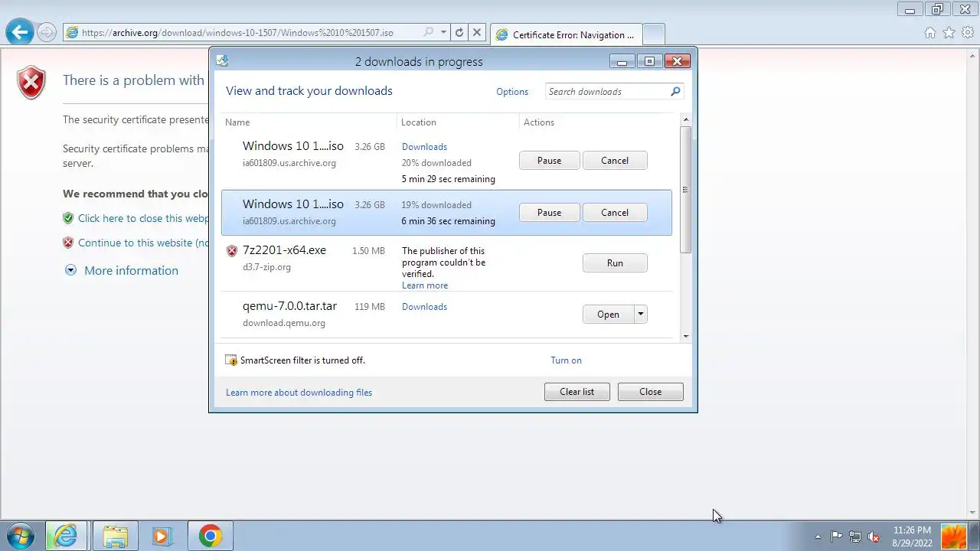This screenshot has width=980, height=551.
Task: Click the archive.org URL in address bar
Action: tap(237, 32)
